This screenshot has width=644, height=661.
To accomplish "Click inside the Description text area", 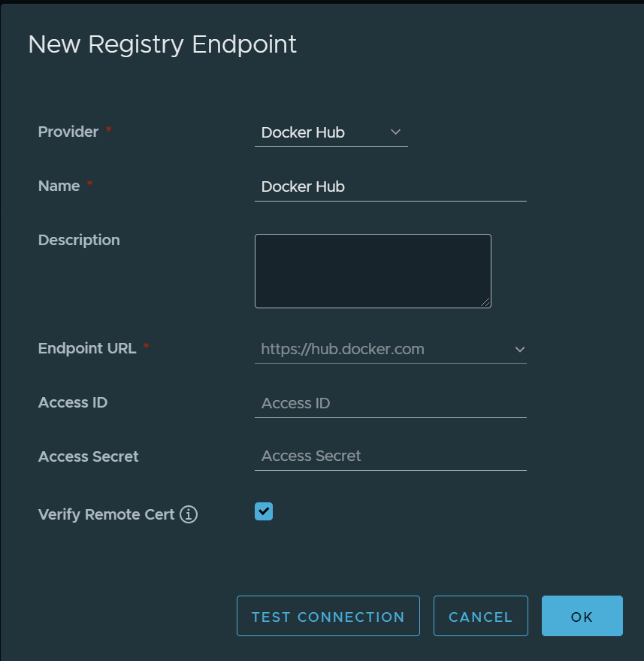I will tap(373, 271).
